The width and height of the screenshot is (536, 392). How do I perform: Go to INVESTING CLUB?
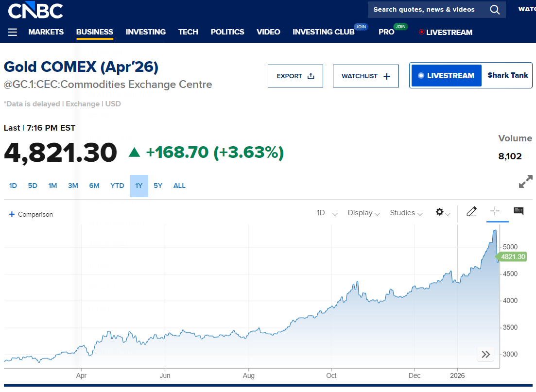click(x=323, y=32)
